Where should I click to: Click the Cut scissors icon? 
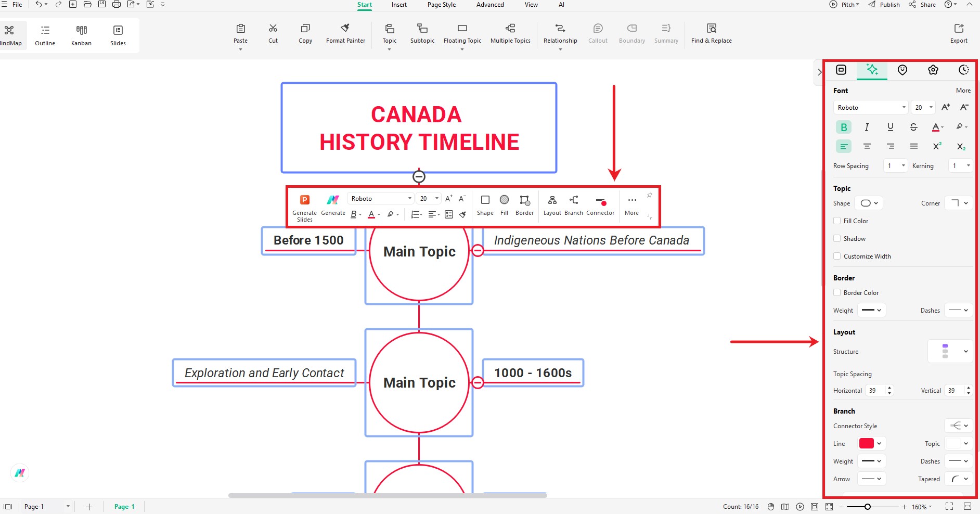tap(273, 29)
